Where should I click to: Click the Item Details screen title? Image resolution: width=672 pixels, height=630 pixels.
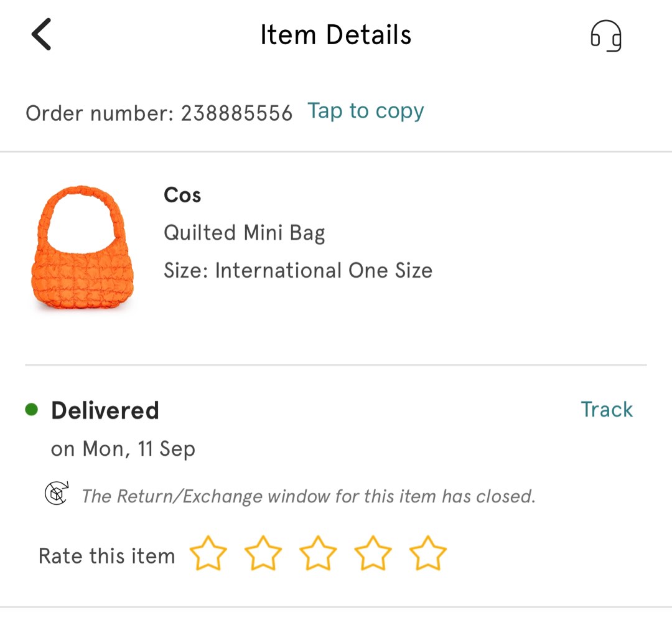point(336,35)
